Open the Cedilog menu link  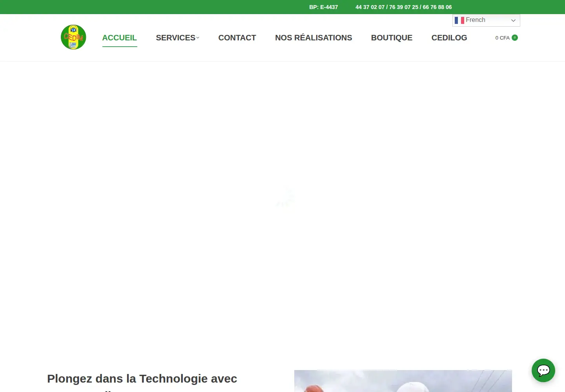click(449, 38)
